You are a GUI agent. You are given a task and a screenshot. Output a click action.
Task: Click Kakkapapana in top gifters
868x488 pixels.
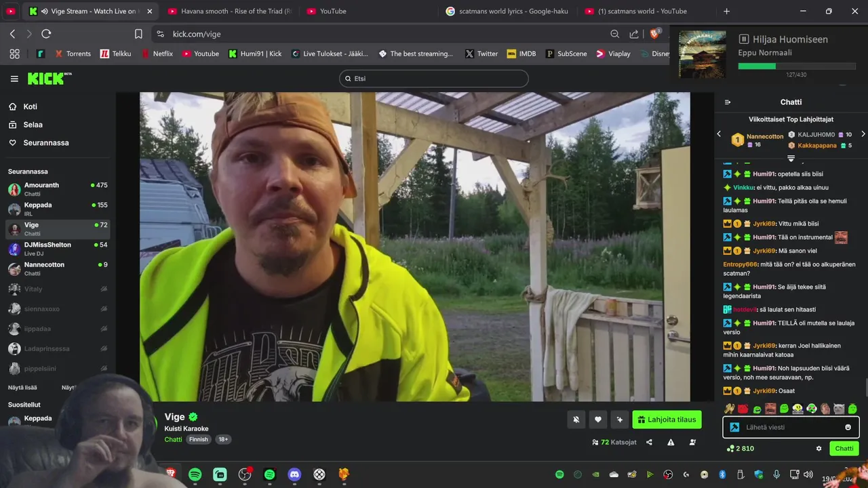pyautogui.click(x=817, y=145)
